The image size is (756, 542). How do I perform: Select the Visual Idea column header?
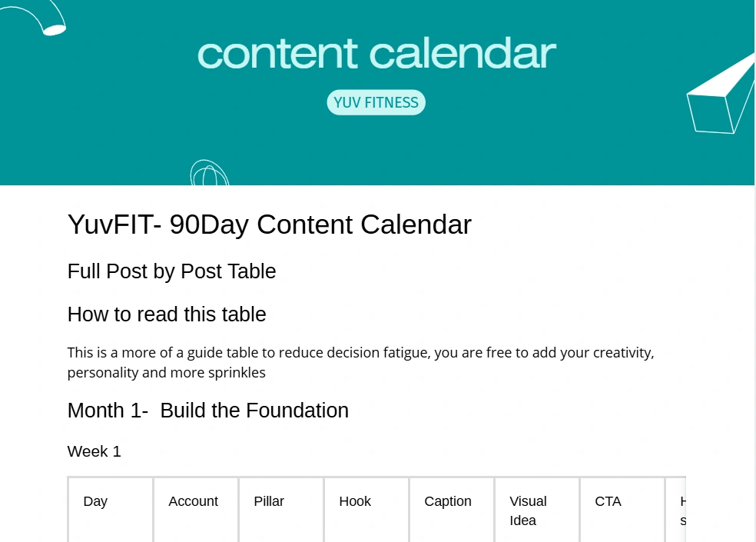tap(537, 510)
